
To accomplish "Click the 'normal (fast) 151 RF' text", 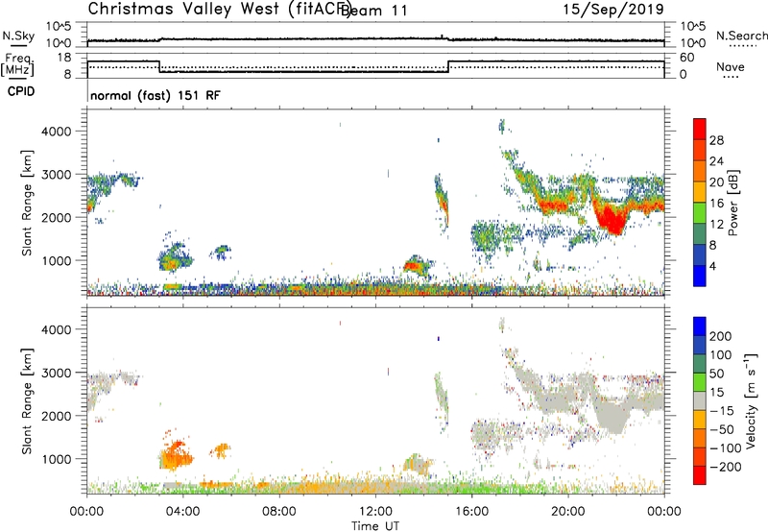I will pos(156,95).
